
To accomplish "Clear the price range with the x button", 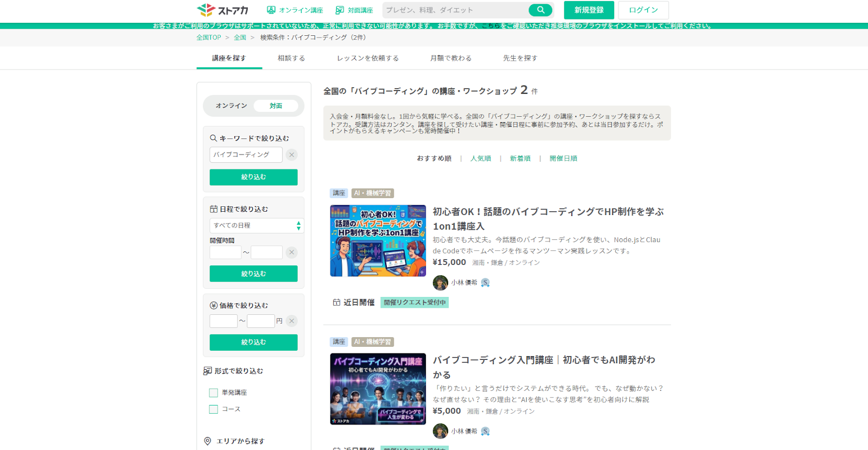I will [292, 321].
